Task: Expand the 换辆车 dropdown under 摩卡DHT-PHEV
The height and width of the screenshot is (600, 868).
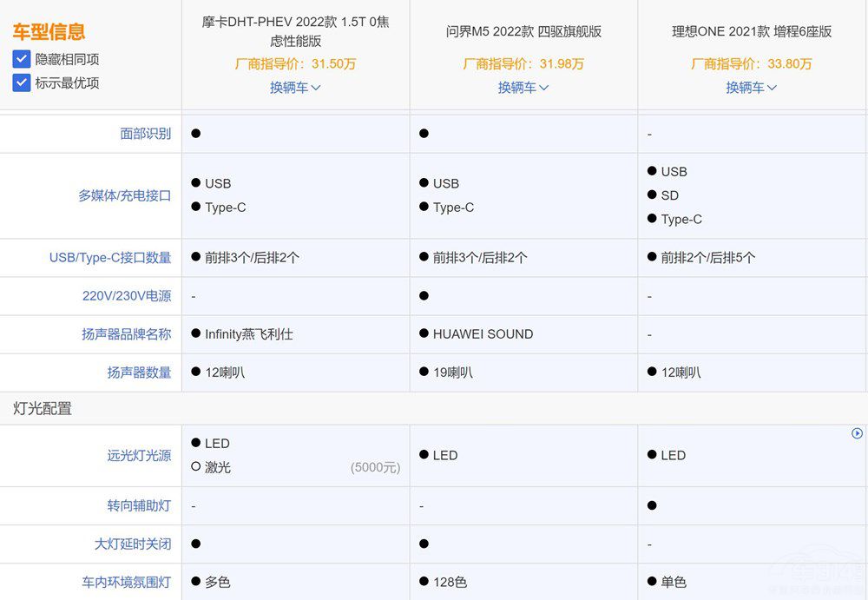Action: click(295, 87)
